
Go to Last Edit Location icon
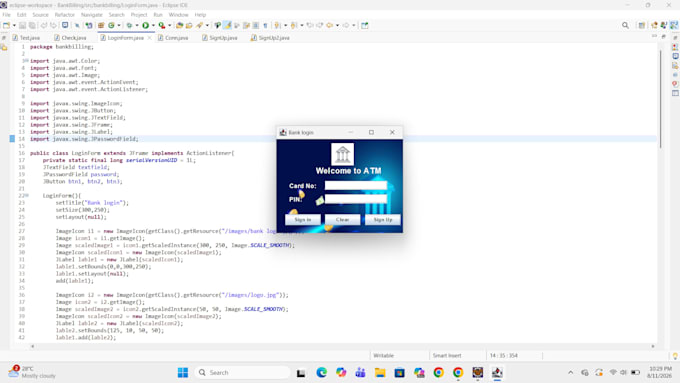(310, 26)
